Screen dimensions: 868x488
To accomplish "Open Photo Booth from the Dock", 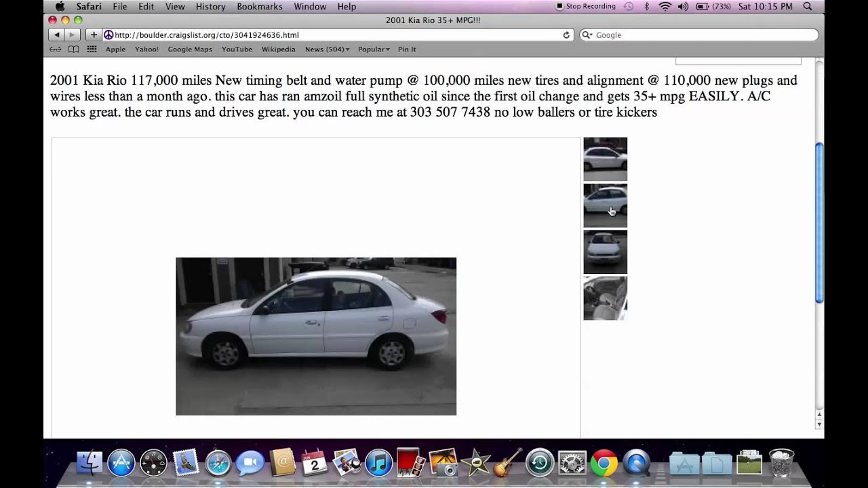I will (x=410, y=464).
